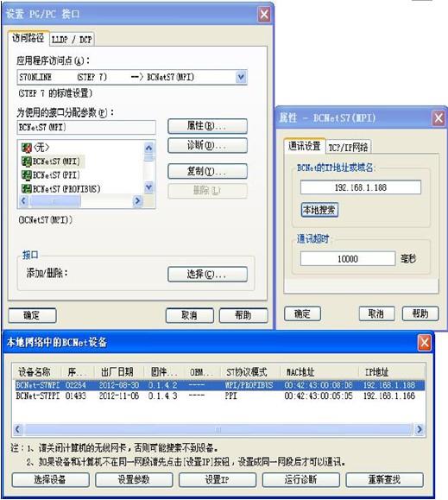Click the BCNetS7 (MPI) list item icon
The width and height of the screenshot is (448, 500).
(x=26, y=161)
